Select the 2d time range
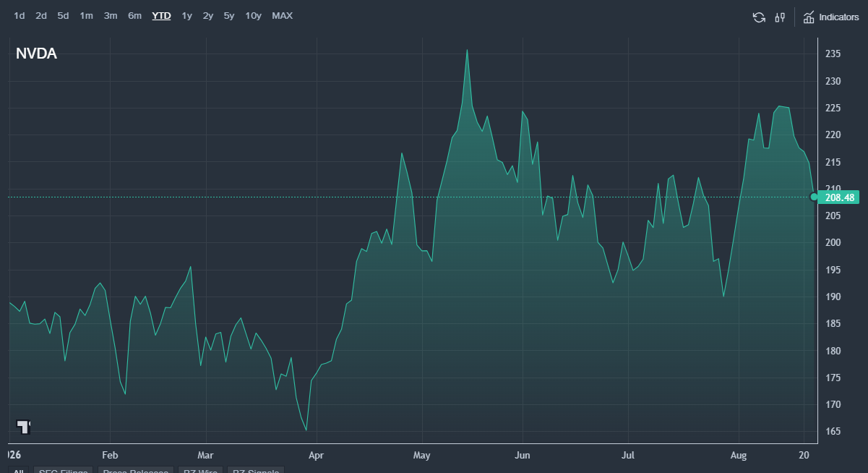The image size is (868, 473). pos(41,16)
